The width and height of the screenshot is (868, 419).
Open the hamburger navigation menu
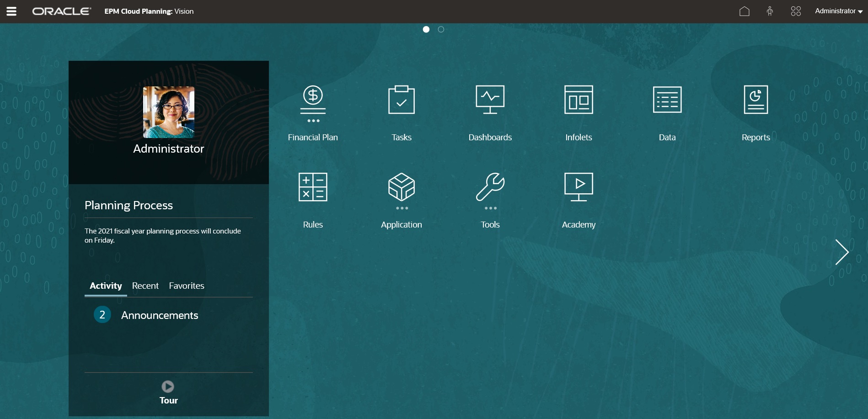tap(11, 11)
